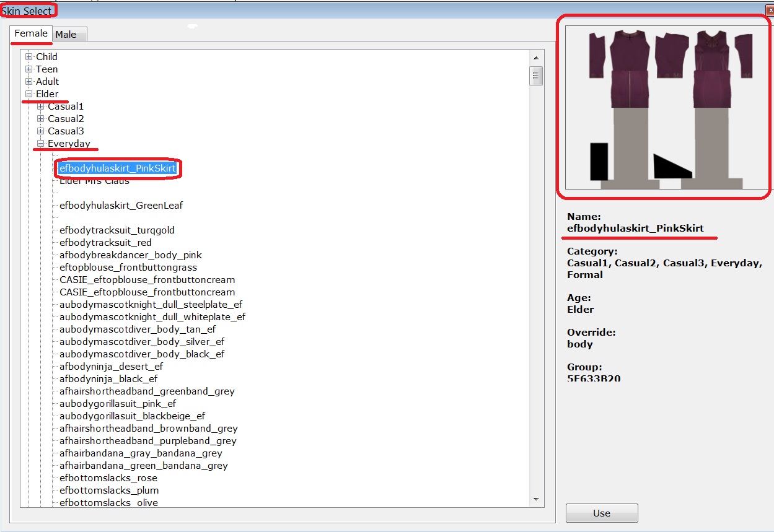Expand the Child tree node

[29, 57]
